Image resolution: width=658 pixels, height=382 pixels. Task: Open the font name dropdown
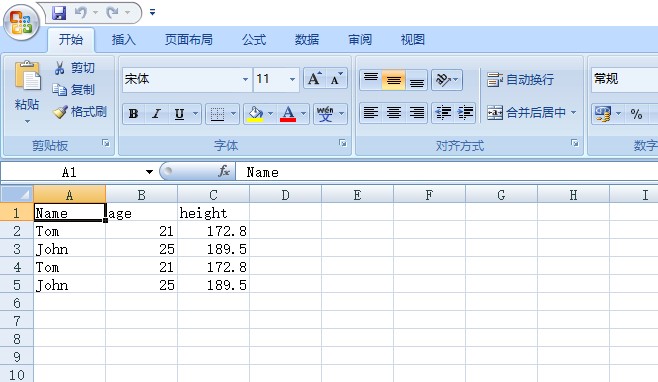(245, 79)
